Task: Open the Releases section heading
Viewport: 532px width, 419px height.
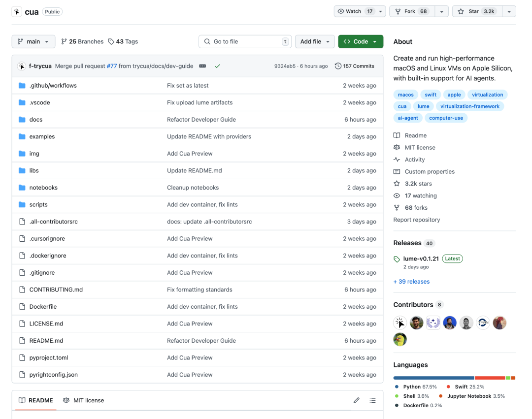Action: point(407,243)
